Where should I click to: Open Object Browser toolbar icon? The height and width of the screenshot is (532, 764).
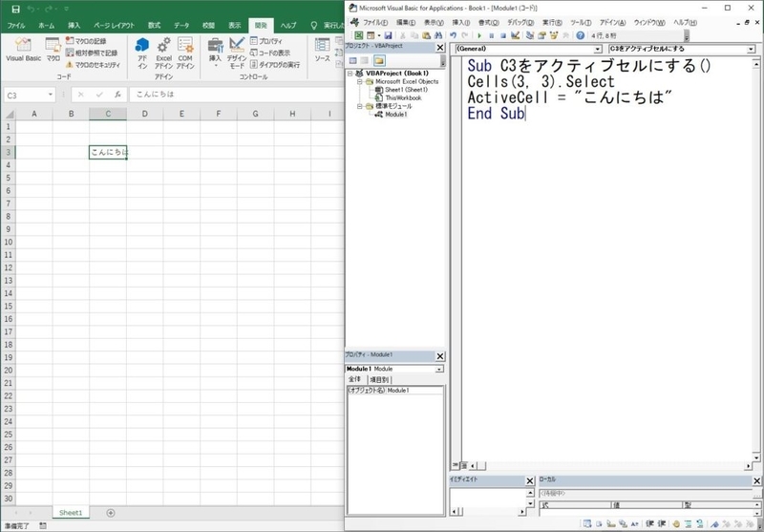click(x=554, y=35)
